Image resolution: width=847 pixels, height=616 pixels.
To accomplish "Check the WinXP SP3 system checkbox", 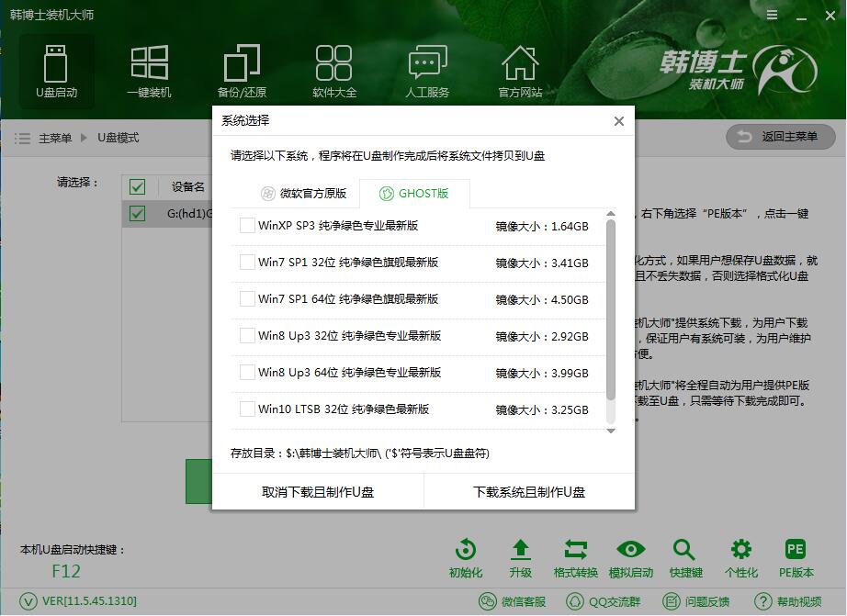I will point(247,223).
